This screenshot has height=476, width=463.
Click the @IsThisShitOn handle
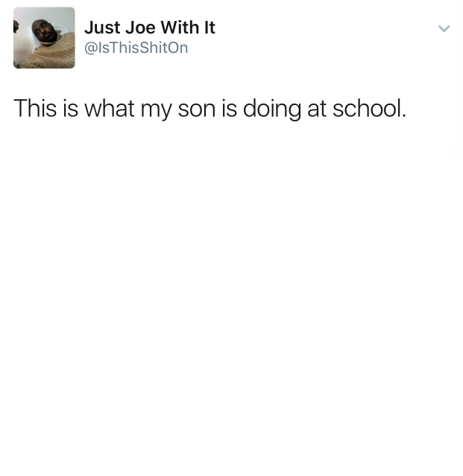[136, 48]
